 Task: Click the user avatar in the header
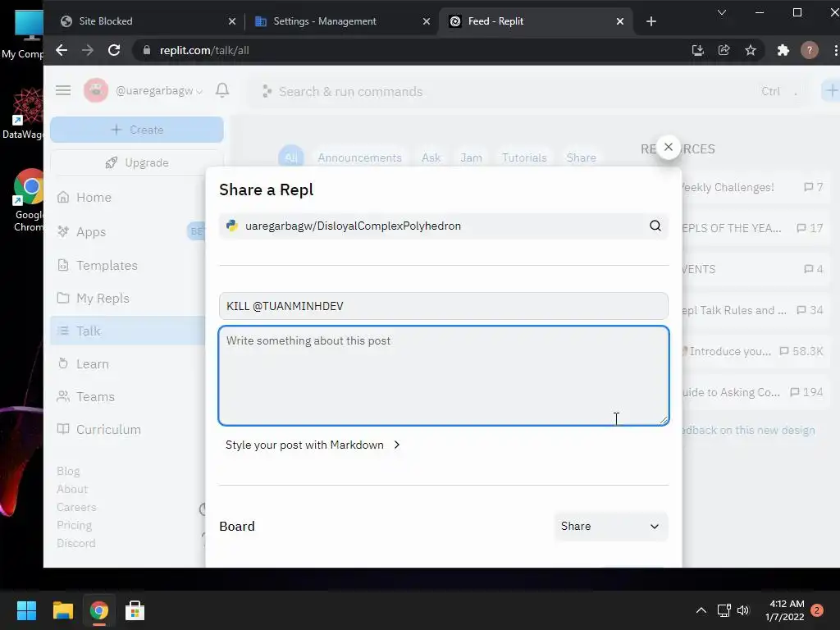[96, 90]
